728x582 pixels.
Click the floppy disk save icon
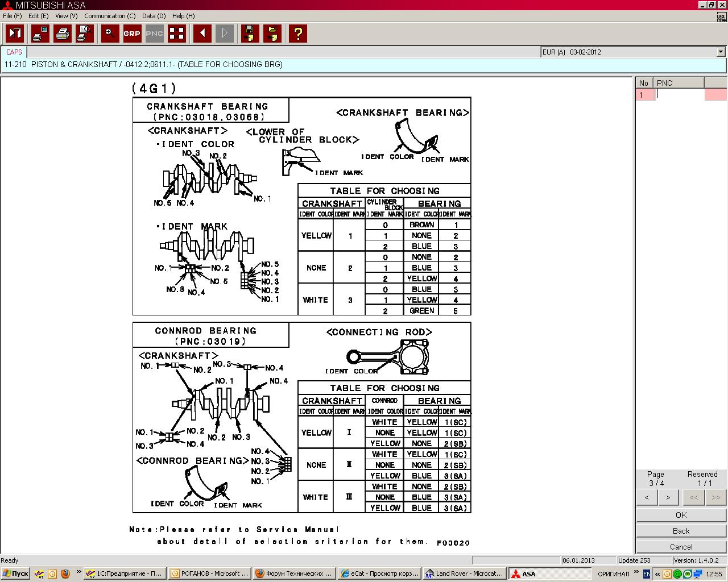click(x=250, y=34)
